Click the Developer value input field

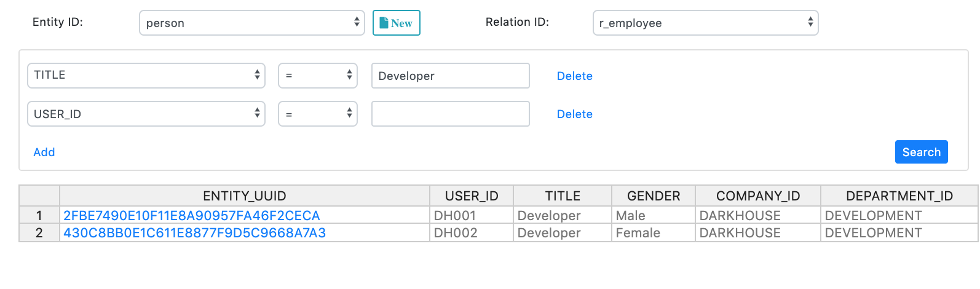coord(450,76)
